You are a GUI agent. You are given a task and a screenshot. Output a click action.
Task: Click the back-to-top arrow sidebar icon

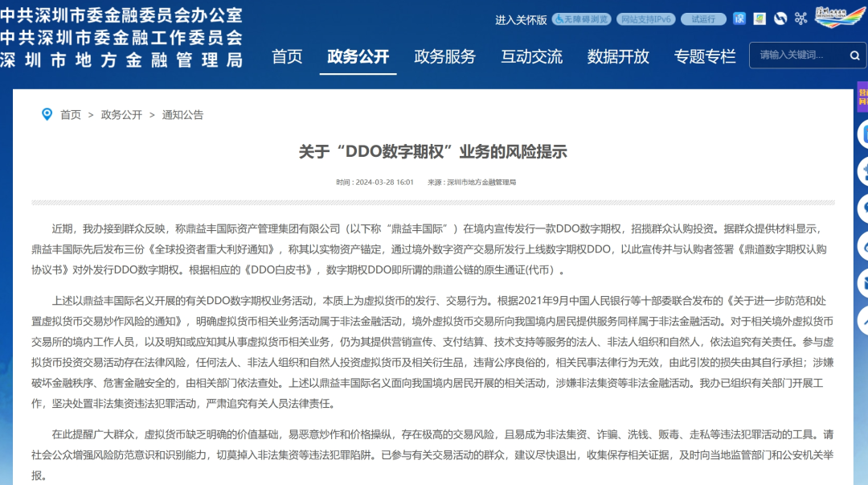[x=863, y=321]
